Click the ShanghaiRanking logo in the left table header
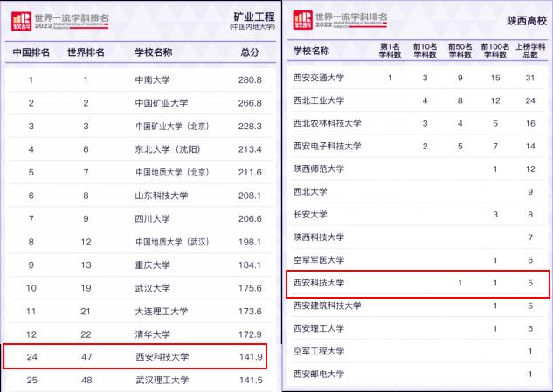The width and height of the screenshot is (553, 392). point(20,18)
